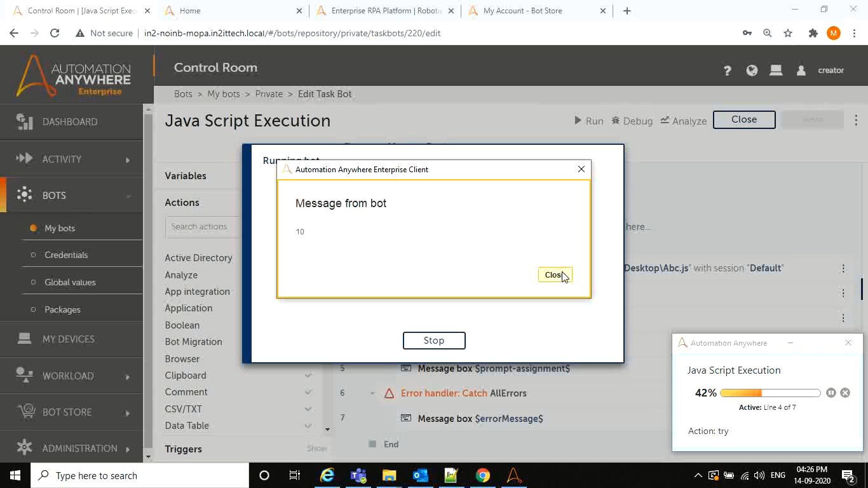Open the creator user profile icon
The width and height of the screenshot is (868, 488).
[801, 71]
